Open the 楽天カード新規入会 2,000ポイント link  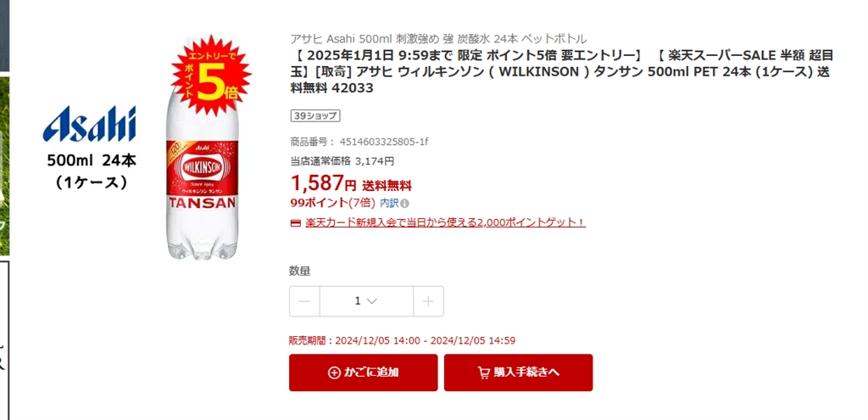coord(445,223)
